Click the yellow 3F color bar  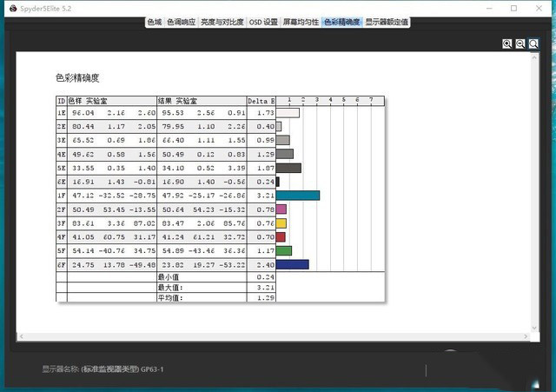(x=281, y=223)
